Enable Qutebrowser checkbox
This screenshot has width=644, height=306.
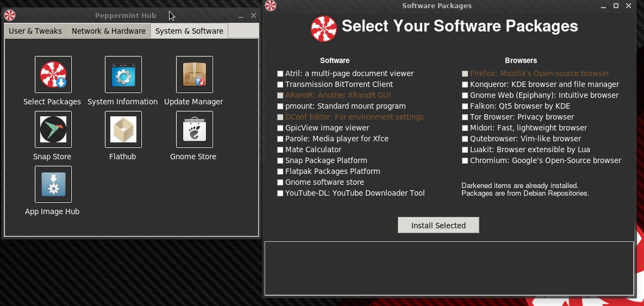[x=465, y=139]
